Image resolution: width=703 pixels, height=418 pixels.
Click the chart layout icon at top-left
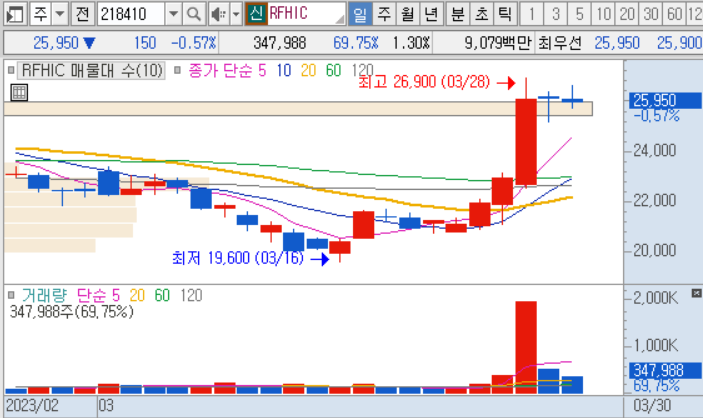point(15,14)
